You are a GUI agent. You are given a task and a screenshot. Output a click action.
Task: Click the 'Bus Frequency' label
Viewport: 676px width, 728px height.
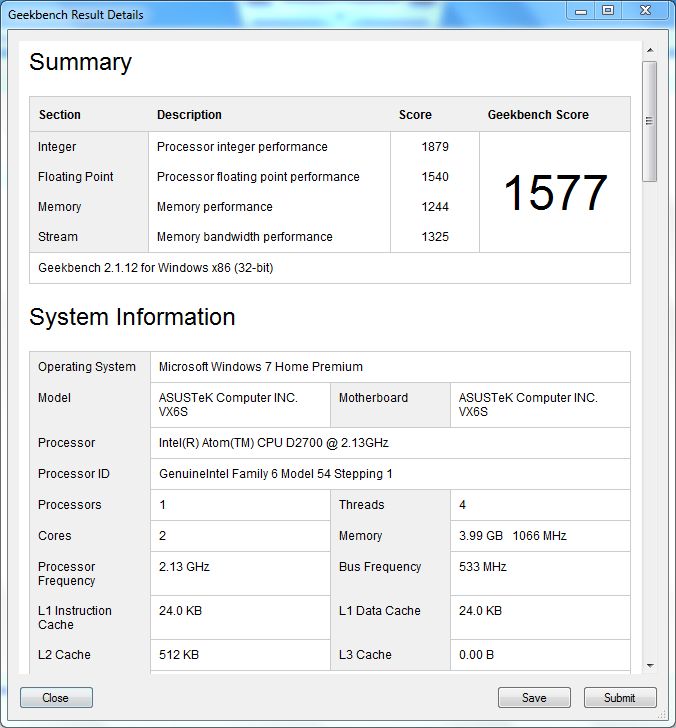click(380, 567)
